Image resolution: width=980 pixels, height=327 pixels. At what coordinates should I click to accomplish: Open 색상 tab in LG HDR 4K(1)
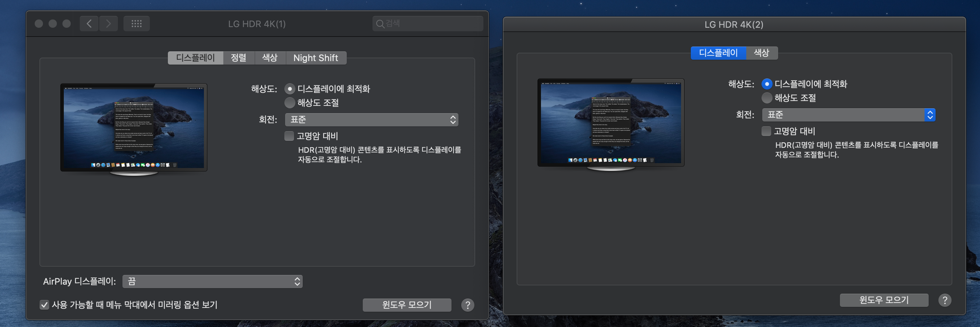point(270,58)
